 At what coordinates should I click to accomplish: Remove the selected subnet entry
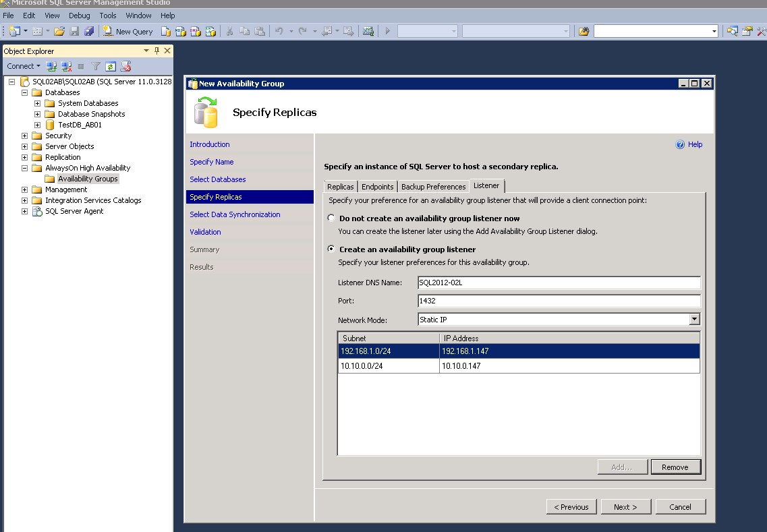[675, 467]
